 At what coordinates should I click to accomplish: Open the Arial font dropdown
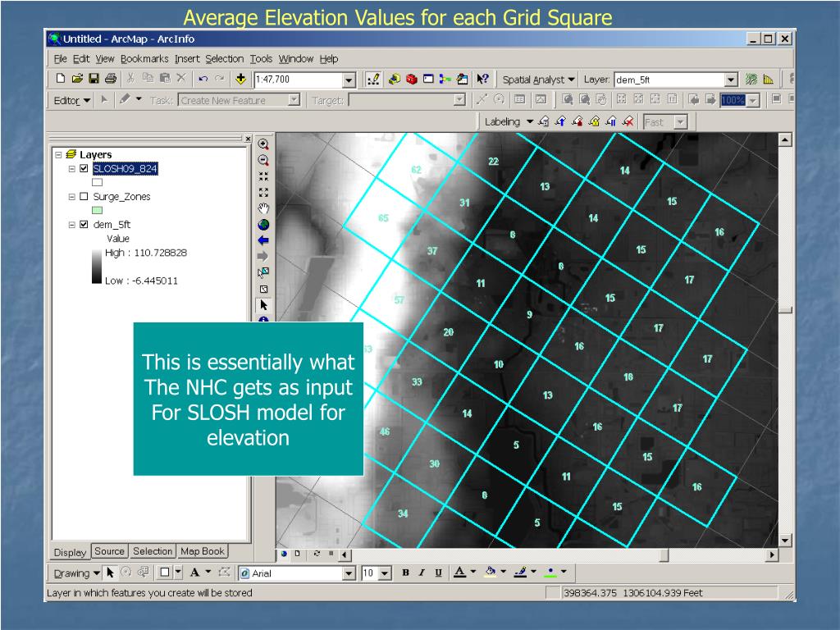tap(349, 573)
